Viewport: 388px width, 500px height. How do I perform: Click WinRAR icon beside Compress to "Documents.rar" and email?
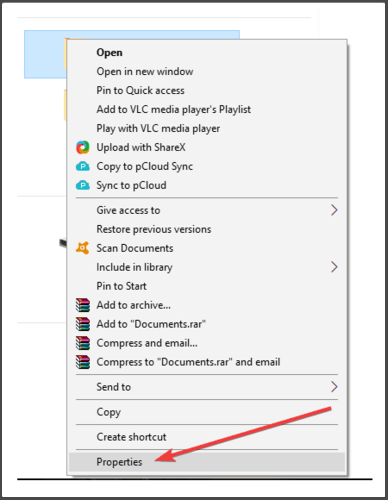tap(83, 362)
